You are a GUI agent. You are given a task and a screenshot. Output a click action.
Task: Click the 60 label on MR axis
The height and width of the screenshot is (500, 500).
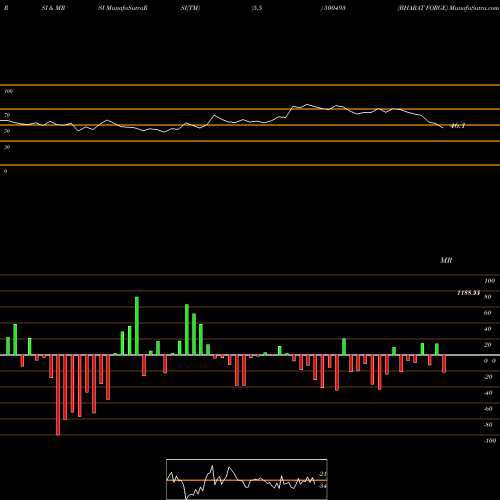[488, 313]
